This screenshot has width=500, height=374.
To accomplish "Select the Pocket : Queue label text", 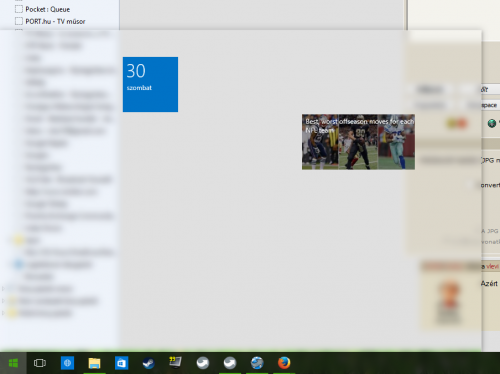I will click(x=48, y=9).
